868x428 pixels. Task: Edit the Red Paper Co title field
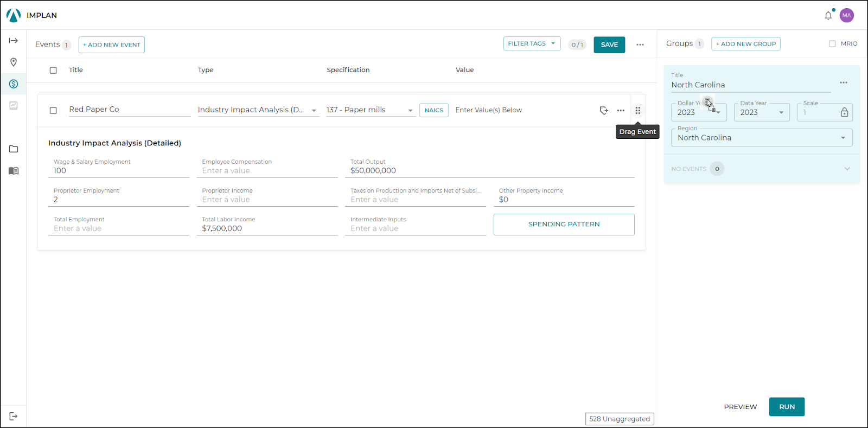pyautogui.click(x=130, y=110)
